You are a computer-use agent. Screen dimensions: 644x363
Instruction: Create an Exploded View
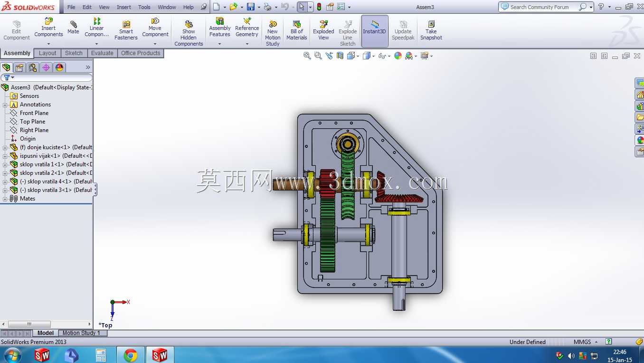(323, 30)
